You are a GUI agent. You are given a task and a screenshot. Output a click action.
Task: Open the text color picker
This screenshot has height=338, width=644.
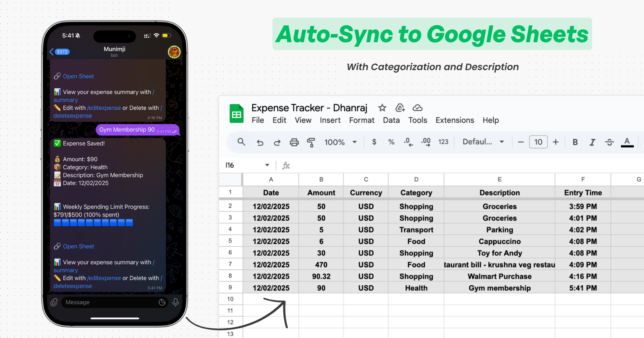point(627,142)
